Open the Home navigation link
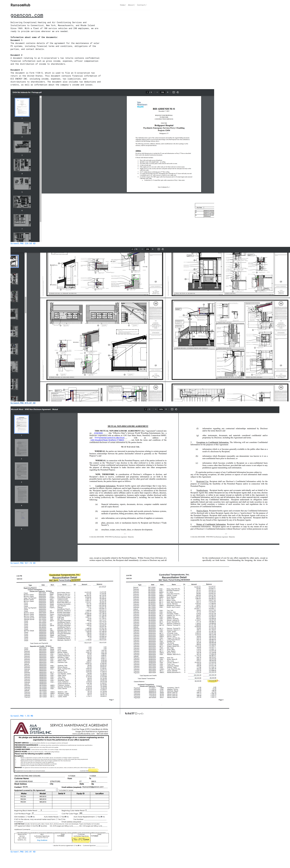290x868 pixels. pyautogui.click(x=123, y=5)
